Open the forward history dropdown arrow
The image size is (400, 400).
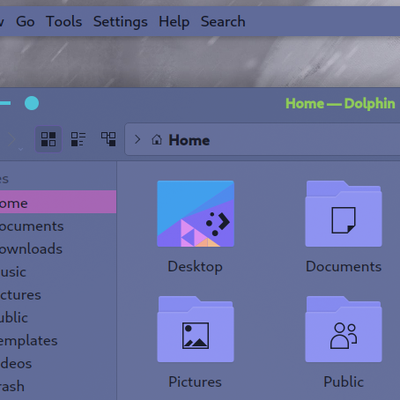(x=21, y=149)
